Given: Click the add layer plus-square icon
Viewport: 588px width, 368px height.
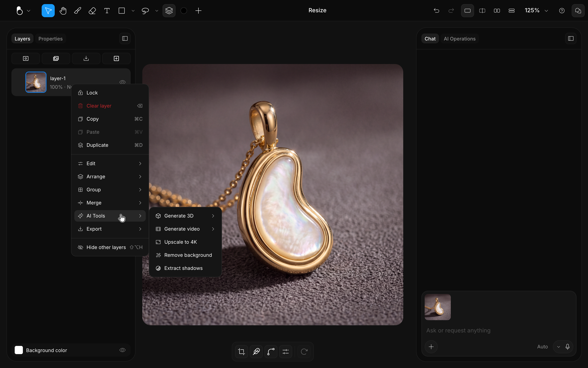Looking at the screenshot, I should [116, 58].
